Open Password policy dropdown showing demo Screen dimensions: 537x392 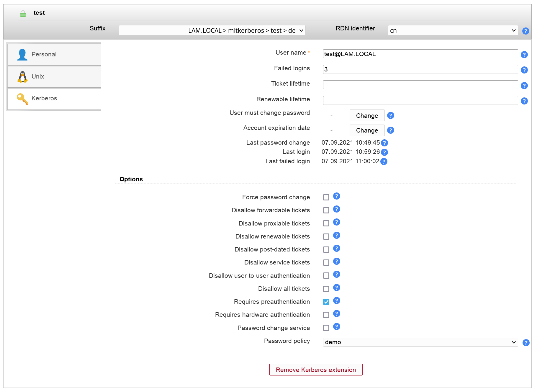point(420,342)
